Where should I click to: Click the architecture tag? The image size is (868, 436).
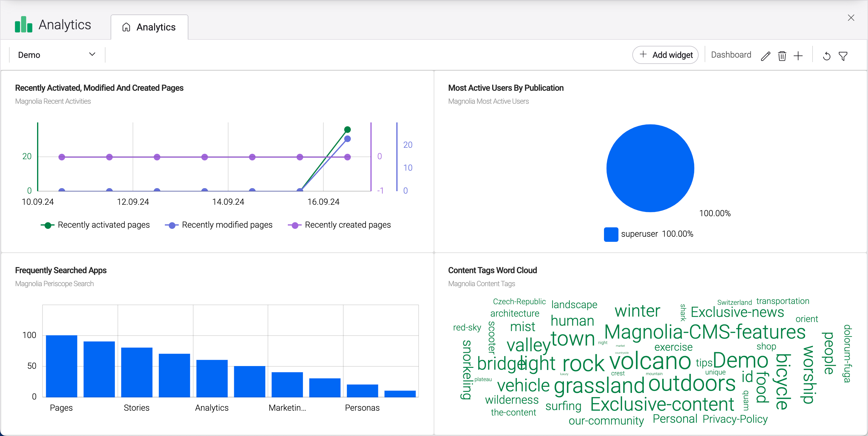pyautogui.click(x=514, y=313)
